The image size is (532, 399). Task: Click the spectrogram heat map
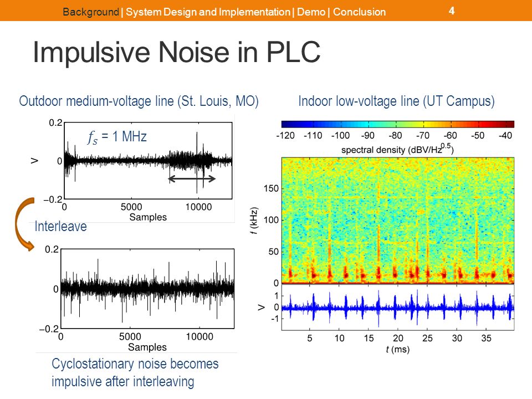pyautogui.click(x=398, y=220)
